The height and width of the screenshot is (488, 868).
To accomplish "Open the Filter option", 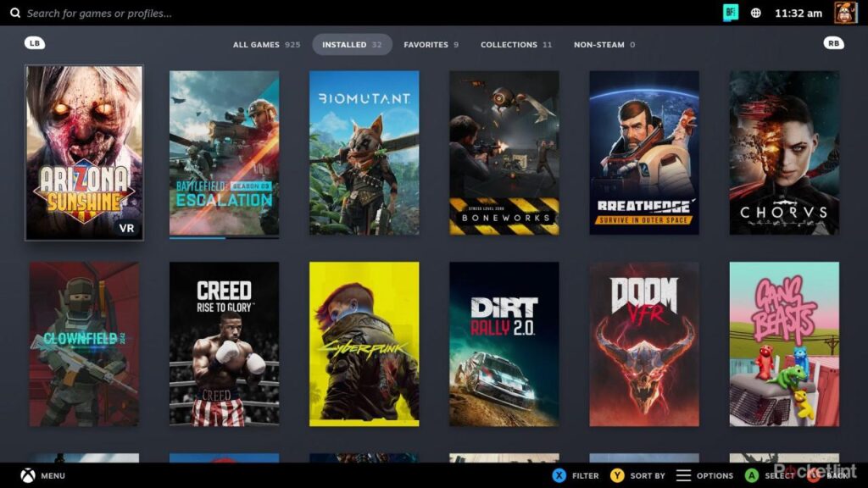I will click(586, 476).
